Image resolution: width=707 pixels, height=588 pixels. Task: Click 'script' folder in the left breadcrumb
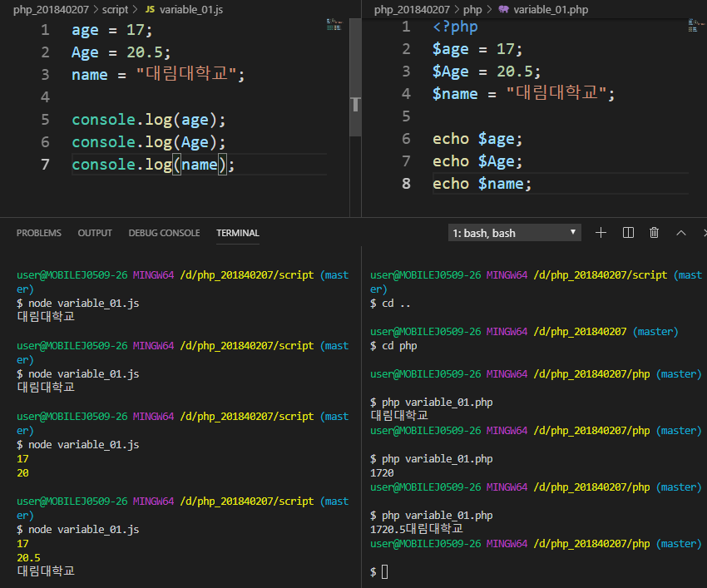point(115,9)
